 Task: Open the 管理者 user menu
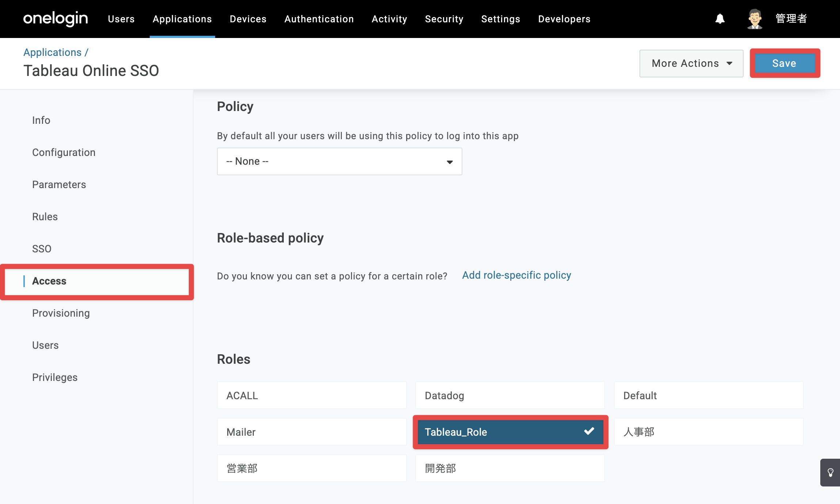point(791,19)
